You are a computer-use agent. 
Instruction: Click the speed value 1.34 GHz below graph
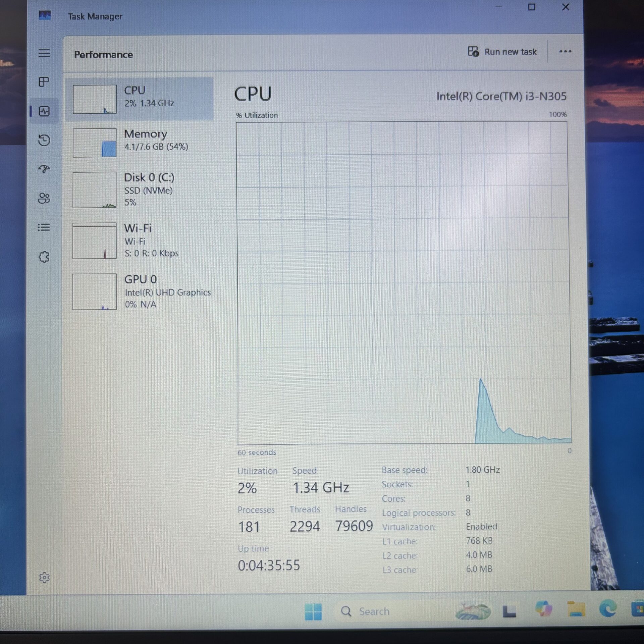(x=321, y=488)
